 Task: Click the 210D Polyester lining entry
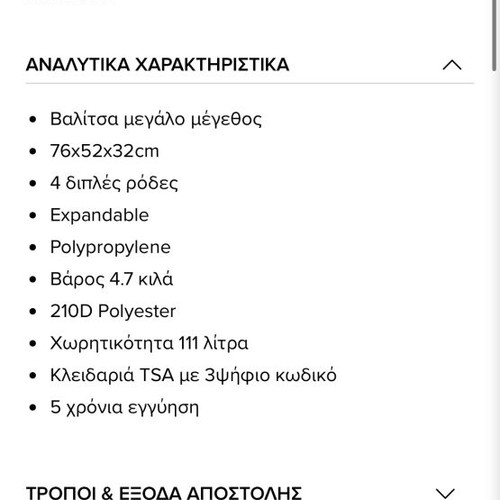[113, 311]
